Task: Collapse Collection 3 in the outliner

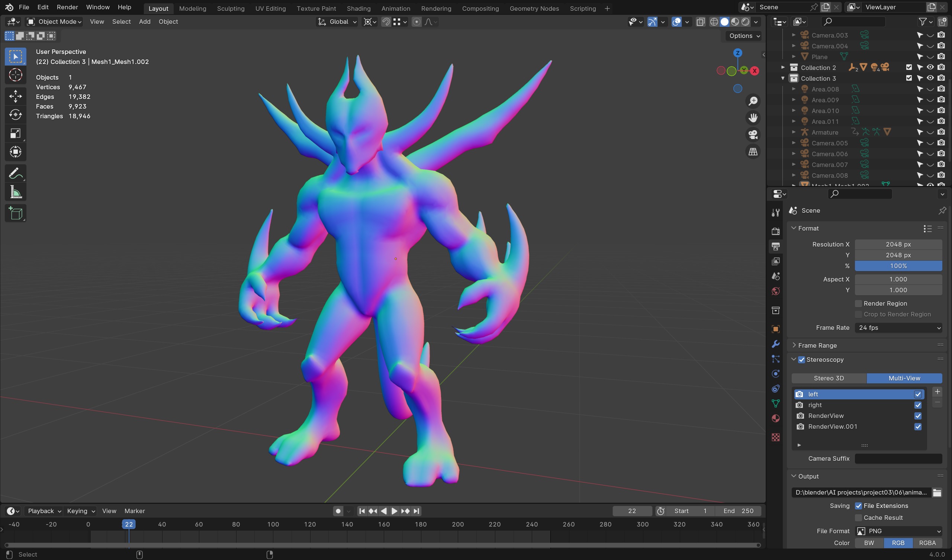Action: click(783, 78)
